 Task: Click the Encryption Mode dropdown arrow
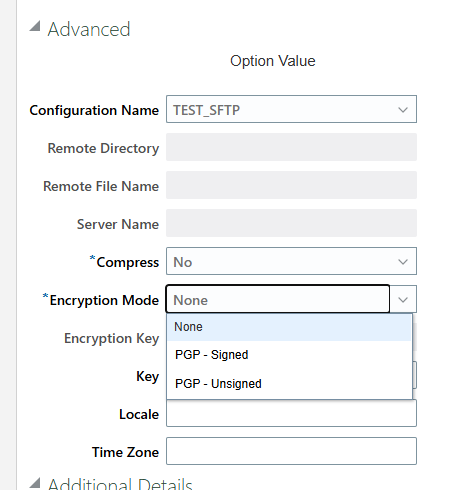coord(403,299)
